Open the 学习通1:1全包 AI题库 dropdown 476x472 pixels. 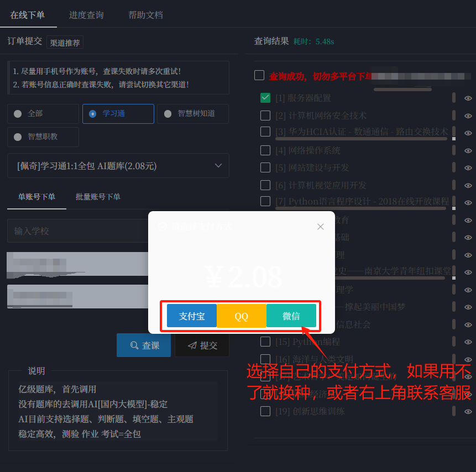coord(118,166)
